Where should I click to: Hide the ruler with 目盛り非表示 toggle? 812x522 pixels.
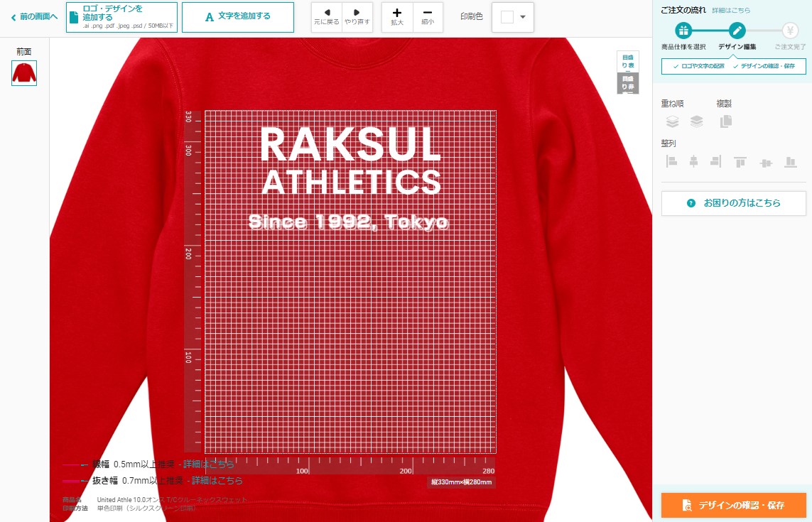627,83
